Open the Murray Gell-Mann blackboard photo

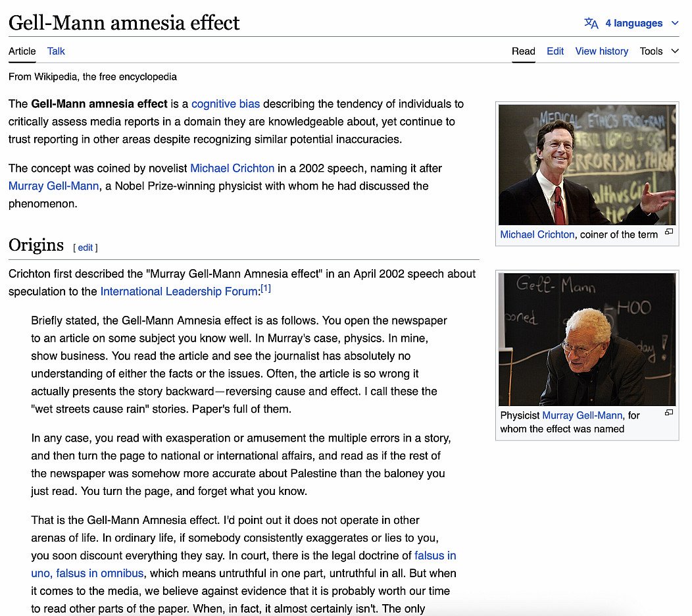[586, 339]
